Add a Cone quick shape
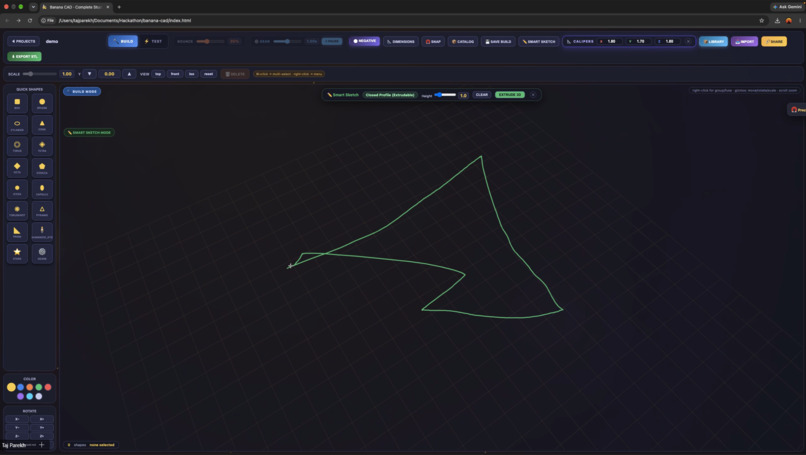806x455 pixels. click(42, 125)
